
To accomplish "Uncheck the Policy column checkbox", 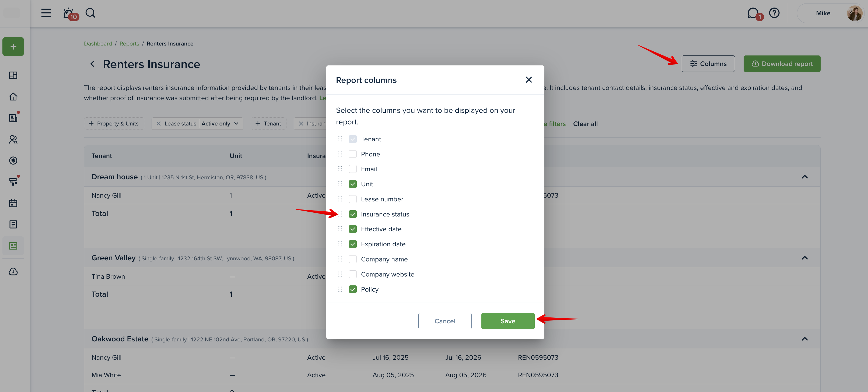I will coord(352,289).
